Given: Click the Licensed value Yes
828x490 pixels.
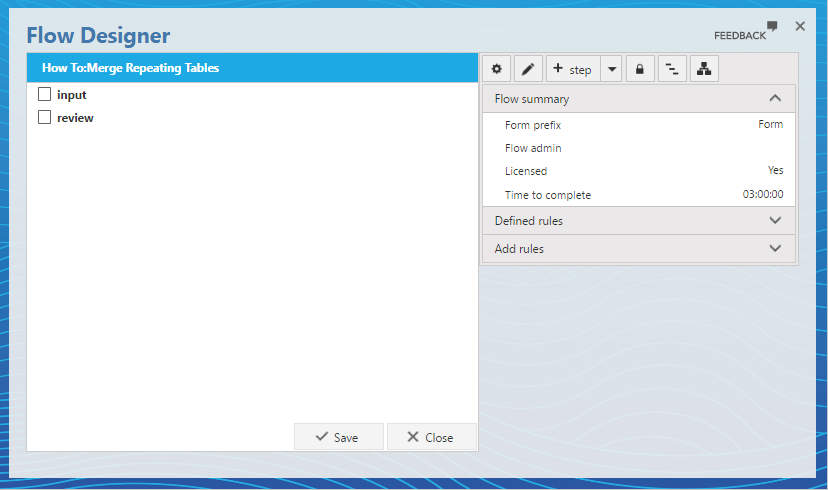Looking at the screenshot, I should point(776,170).
